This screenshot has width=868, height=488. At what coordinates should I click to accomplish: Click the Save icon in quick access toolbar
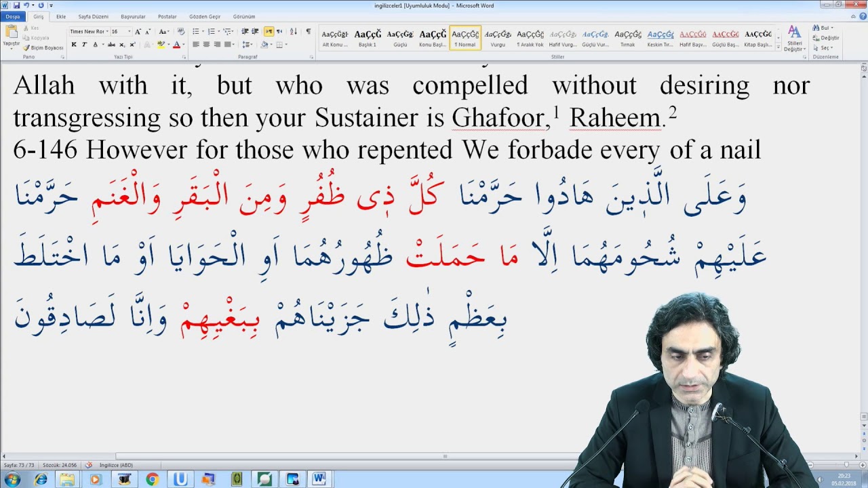pyautogui.click(x=16, y=5)
